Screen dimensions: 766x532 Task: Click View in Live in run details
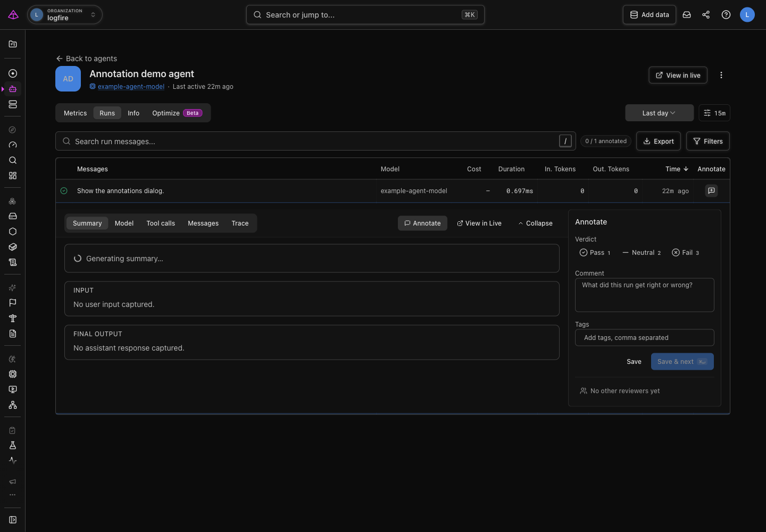(479, 223)
